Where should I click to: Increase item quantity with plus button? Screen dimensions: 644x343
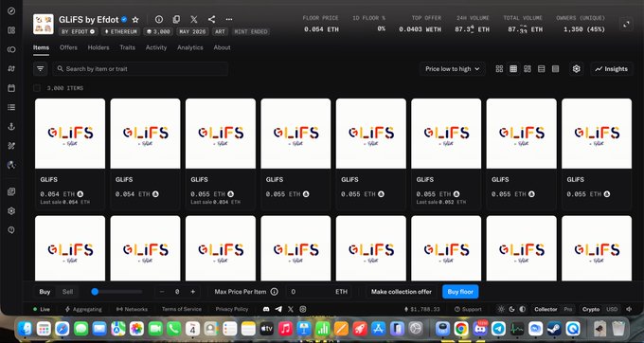tap(192, 292)
